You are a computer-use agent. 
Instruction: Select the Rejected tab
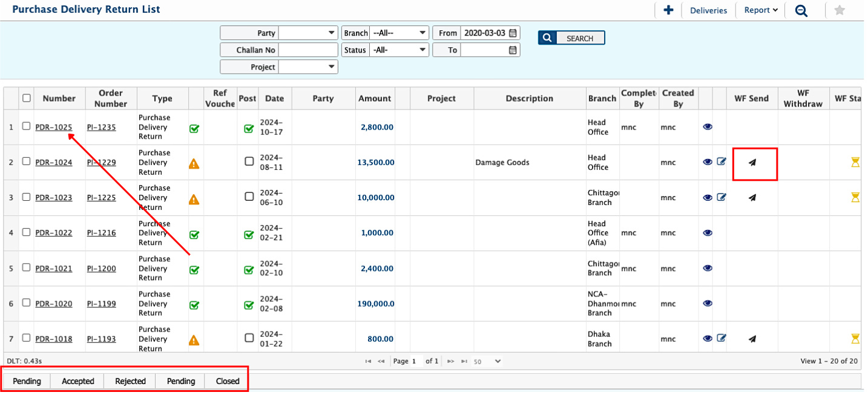click(x=130, y=381)
